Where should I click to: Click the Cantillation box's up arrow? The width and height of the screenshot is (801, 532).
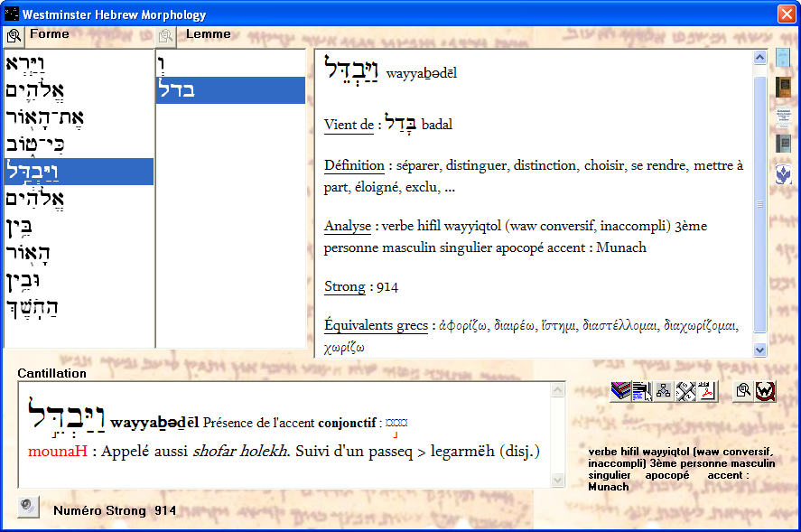[x=557, y=390]
